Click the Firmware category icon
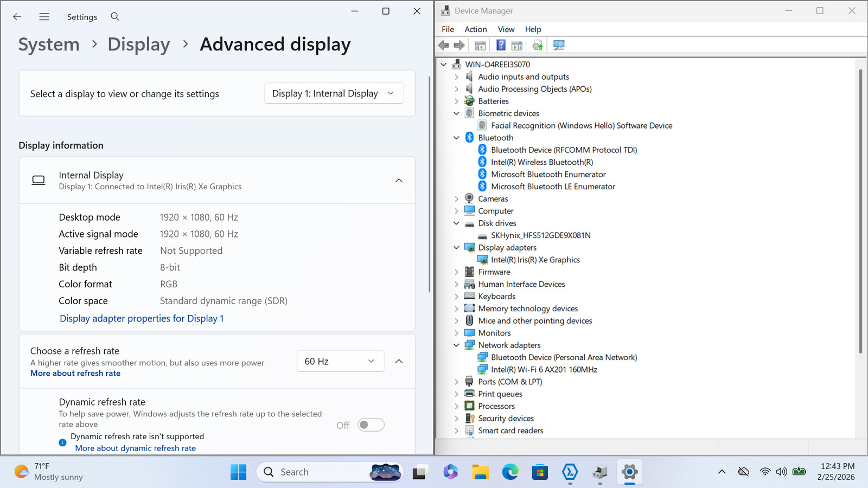 click(x=469, y=272)
